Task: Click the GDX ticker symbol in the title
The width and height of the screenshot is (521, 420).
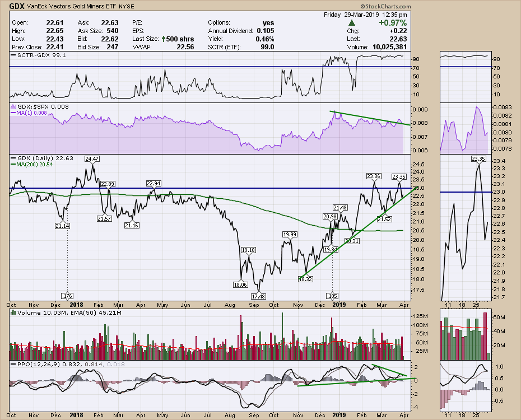Action: click(x=17, y=6)
